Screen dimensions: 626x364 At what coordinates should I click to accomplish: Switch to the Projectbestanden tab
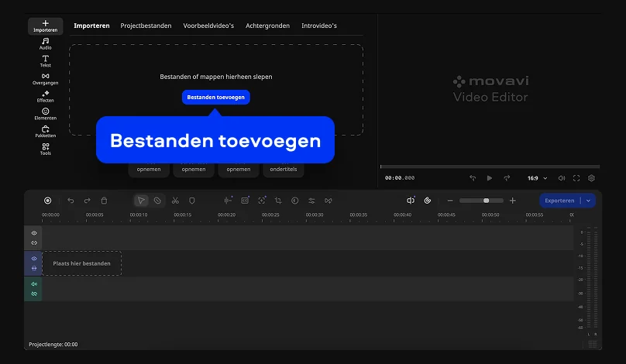click(x=146, y=26)
